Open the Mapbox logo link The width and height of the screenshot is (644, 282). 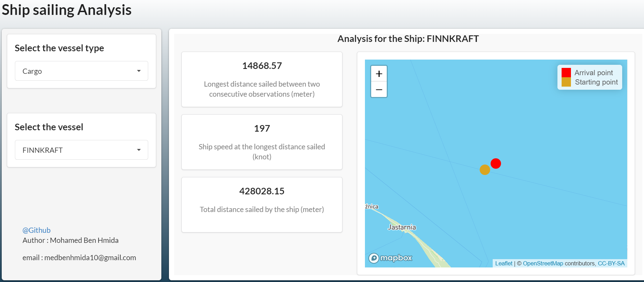tap(391, 258)
